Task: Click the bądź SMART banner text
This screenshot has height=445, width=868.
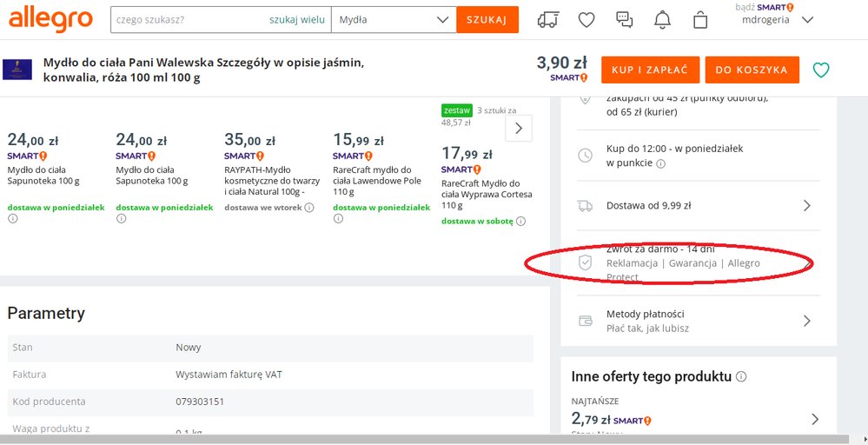Action: (x=765, y=7)
